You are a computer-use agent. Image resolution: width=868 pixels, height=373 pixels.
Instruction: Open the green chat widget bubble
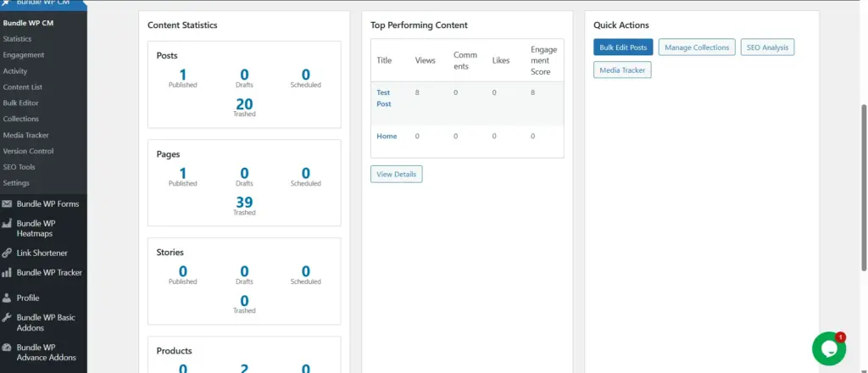[x=828, y=348]
